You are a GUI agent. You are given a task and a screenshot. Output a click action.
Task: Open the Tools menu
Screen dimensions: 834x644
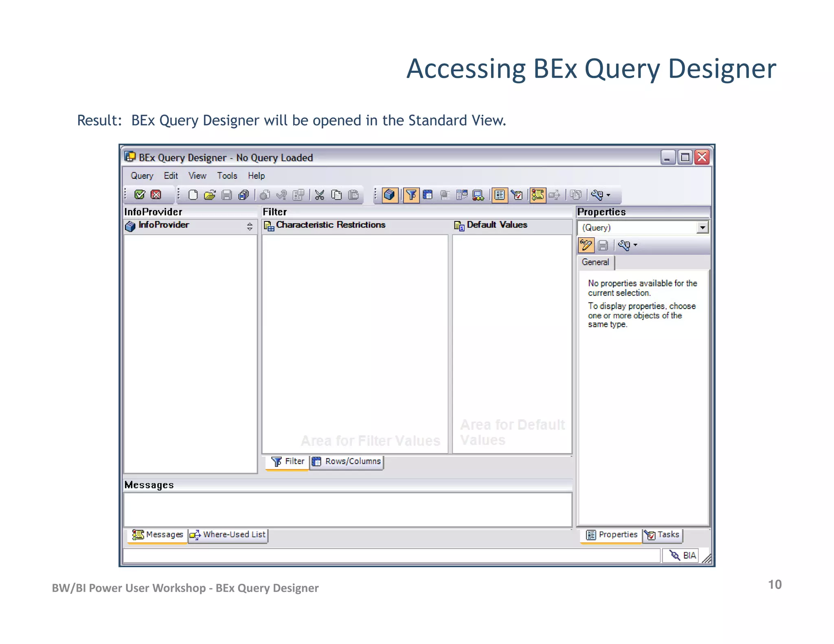click(227, 176)
